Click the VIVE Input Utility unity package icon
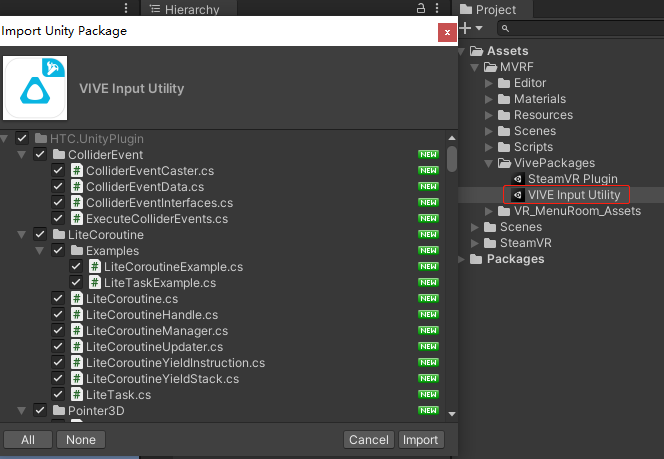The image size is (664, 459). pyautogui.click(x=517, y=195)
